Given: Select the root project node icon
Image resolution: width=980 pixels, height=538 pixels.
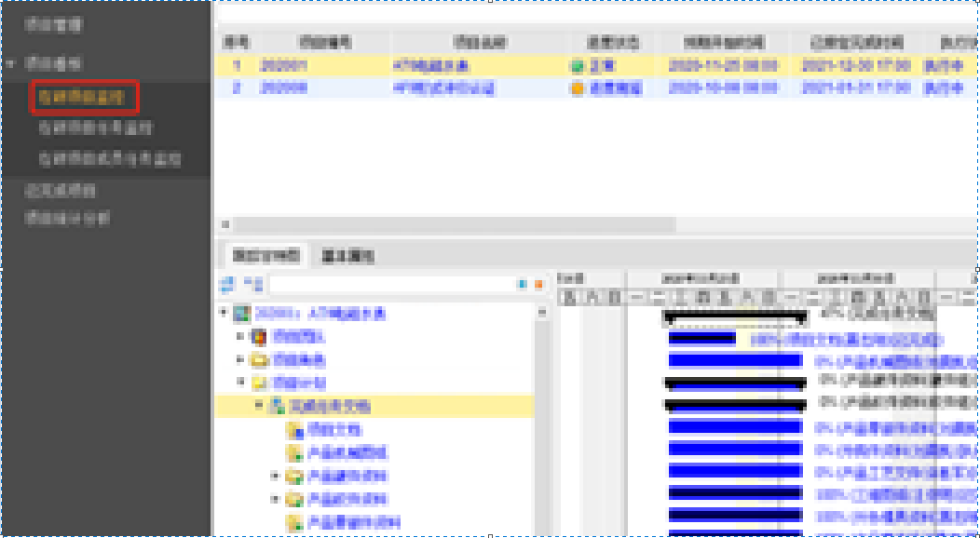Looking at the screenshot, I should pyautogui.click(x=242, y=314).
